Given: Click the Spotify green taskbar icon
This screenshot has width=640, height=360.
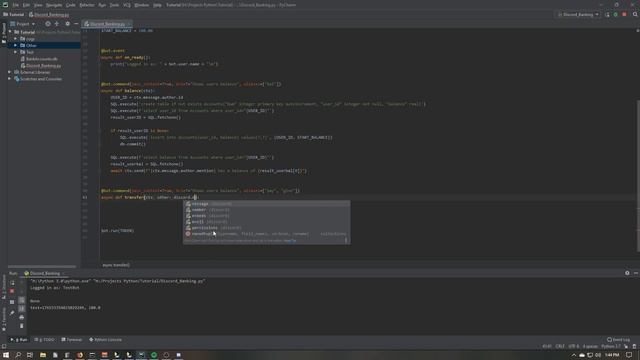Looking at the screenshot, I should (x=154, y=355).
